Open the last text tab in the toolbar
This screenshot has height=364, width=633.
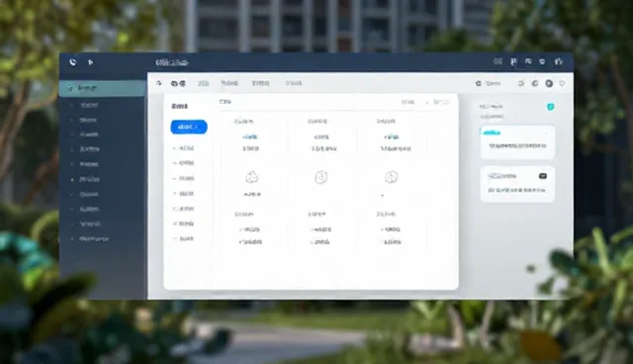point(294,83)
